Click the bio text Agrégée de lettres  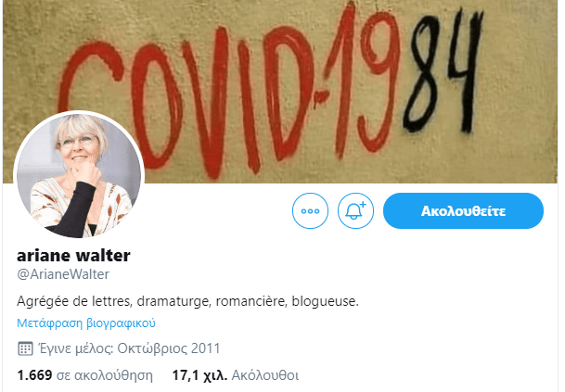click(74, 301)
